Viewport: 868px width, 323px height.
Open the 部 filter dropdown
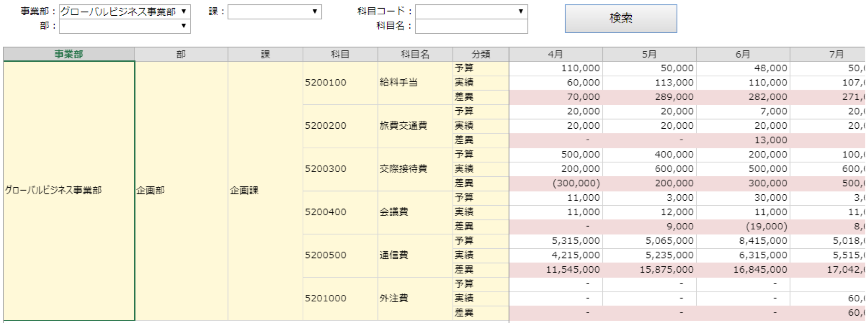pyautogui.click(x=125, y=26)
